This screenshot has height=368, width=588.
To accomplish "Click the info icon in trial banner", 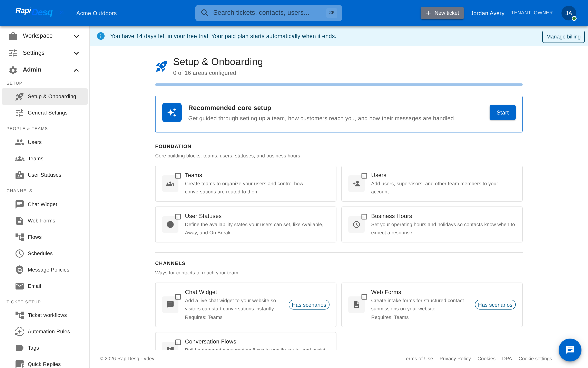I will (x=101, y=36).
